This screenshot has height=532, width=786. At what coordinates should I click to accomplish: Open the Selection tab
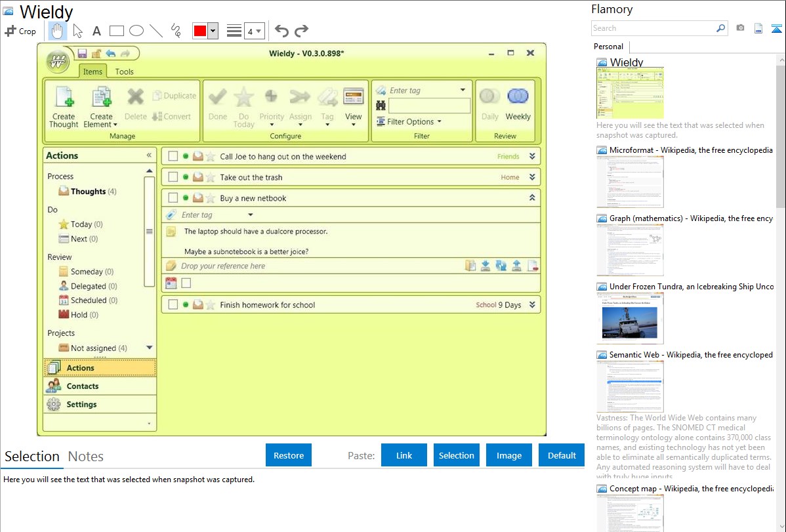(x=32, y=457)
